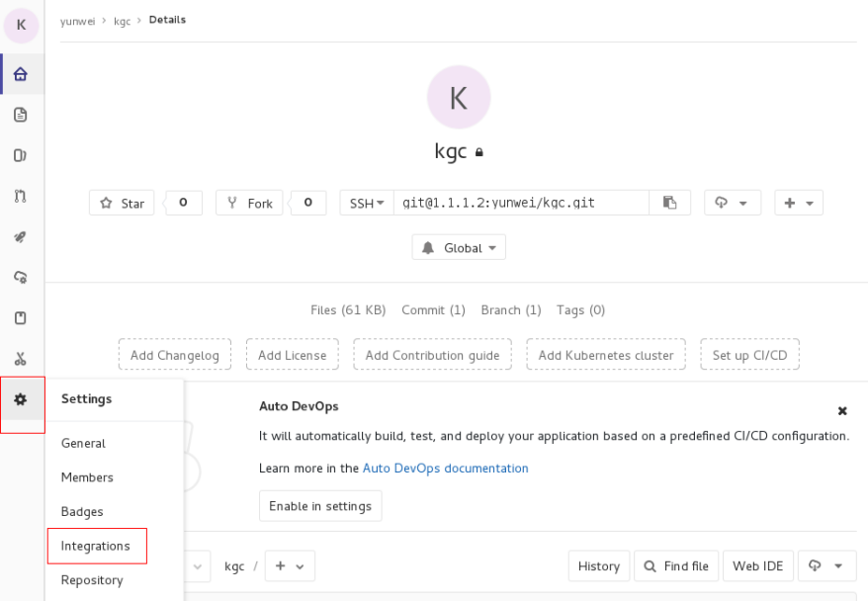Open the CI/CD rocket sidebar icon

[x=21, y=236]
